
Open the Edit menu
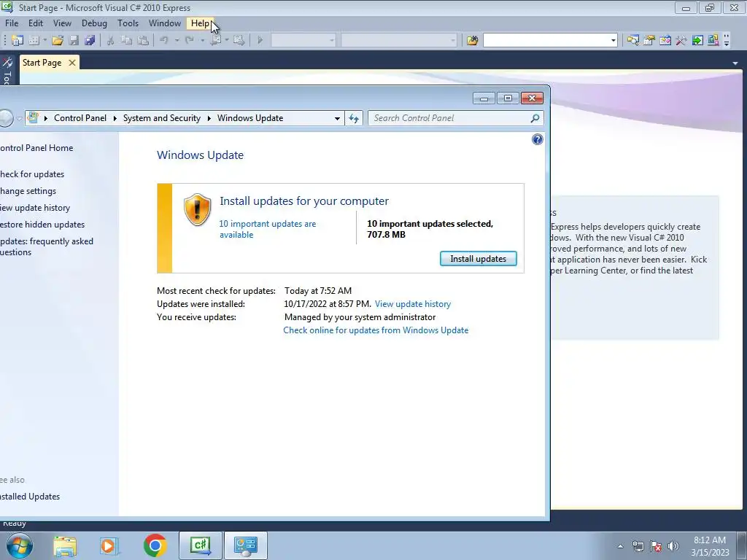click(x=35, y=23)
